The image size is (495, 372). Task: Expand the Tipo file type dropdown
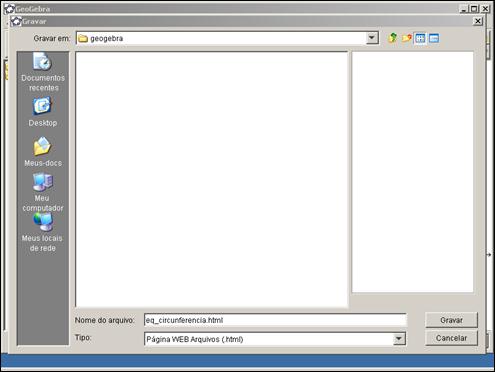click(x=399, y=339)
